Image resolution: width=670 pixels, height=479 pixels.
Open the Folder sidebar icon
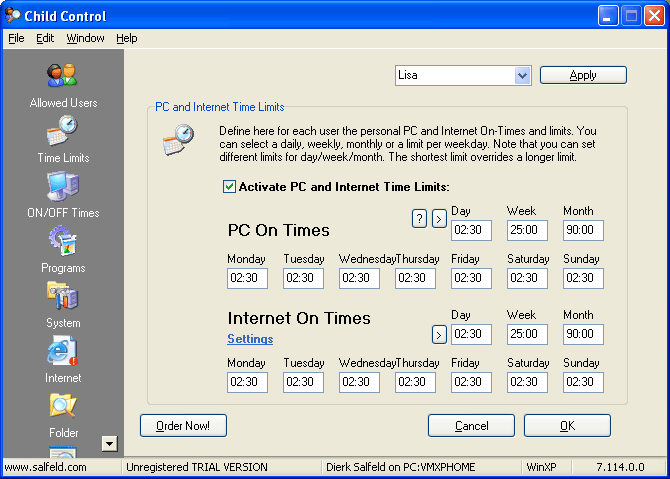click(x=62, y=406)
